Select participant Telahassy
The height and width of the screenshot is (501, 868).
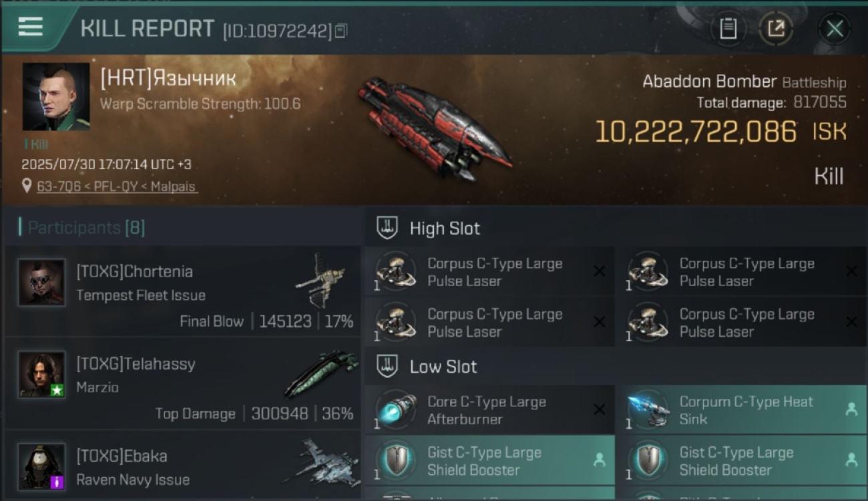coord(183,383)
